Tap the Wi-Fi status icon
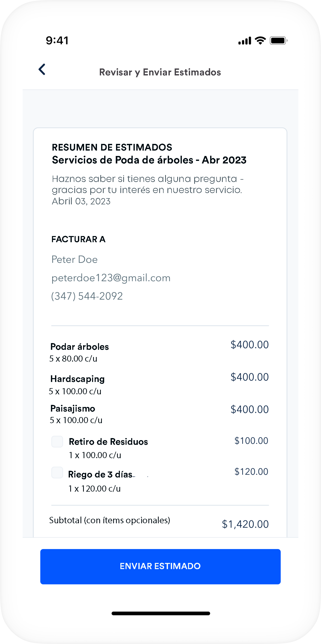Screen dimensions: 321x644 [x=260, y=41]
